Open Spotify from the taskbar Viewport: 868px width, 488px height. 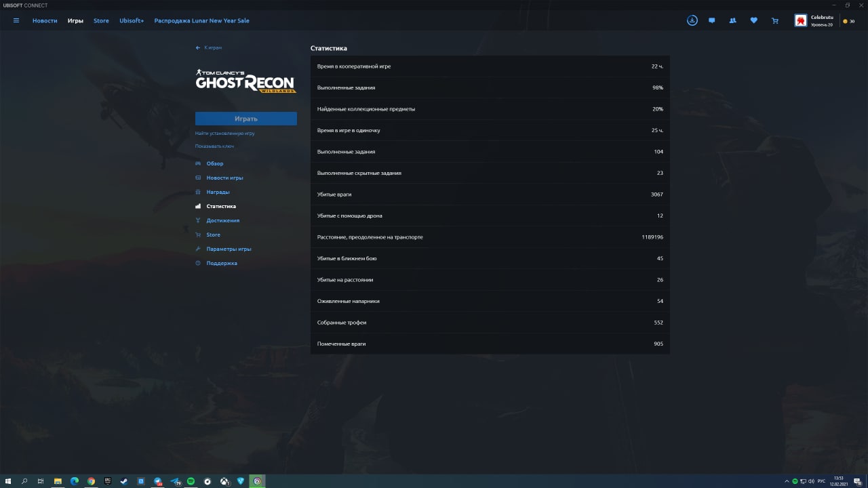pos(191,481)
